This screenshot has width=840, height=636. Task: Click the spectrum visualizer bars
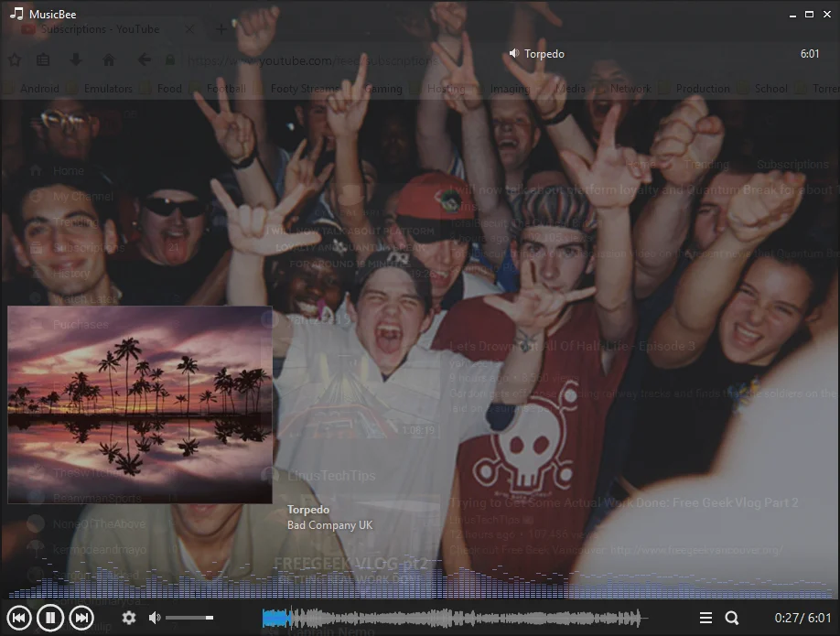pyautogui.click(x=420, y=578)
